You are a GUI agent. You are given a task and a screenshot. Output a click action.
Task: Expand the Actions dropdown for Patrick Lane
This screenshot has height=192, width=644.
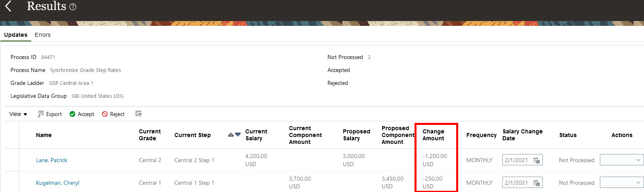(x=638, y=160)
